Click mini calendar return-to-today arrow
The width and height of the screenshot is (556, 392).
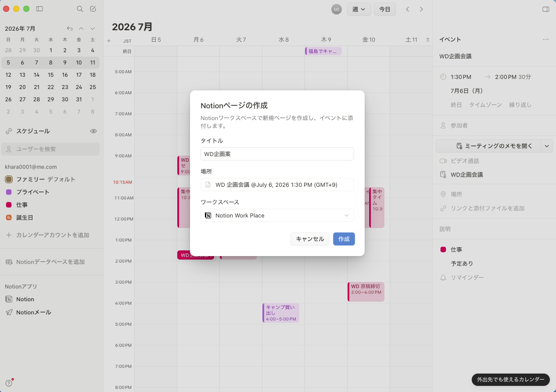pyautogui.click(x=70, y=29)
